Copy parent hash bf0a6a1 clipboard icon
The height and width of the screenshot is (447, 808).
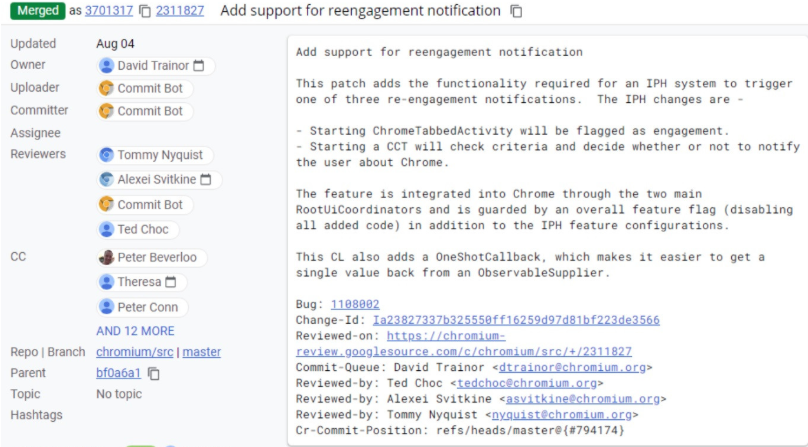click(154, 373)
